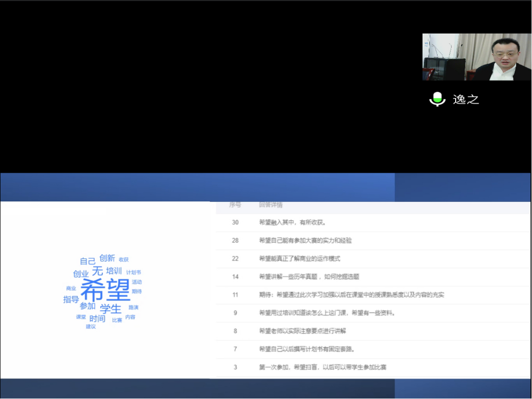This screenshot has width=532, height=399.
Task: Click the word 培训 in the word cloud
Action: (x=114, y=271)
